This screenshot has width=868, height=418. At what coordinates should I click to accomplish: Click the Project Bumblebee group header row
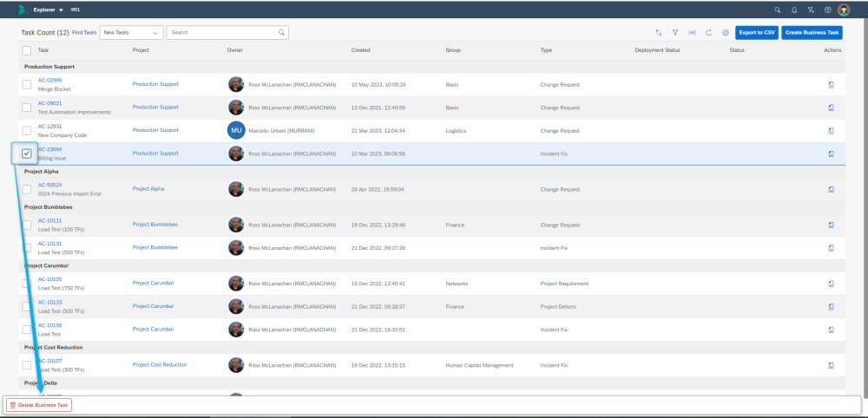pyautogui.click(x=431, y=207)
